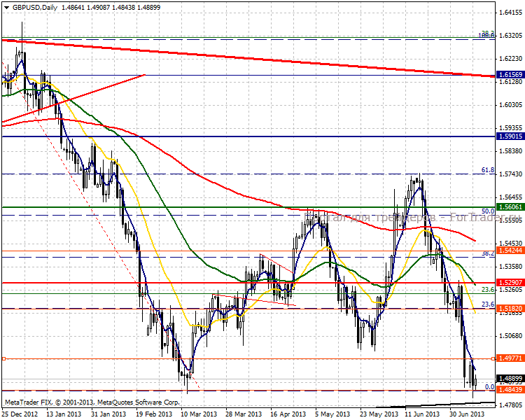Click the dropdown triangle beside GBPUSD,Daily
Screen dimensions: 525x420
[x=5, y=8]
